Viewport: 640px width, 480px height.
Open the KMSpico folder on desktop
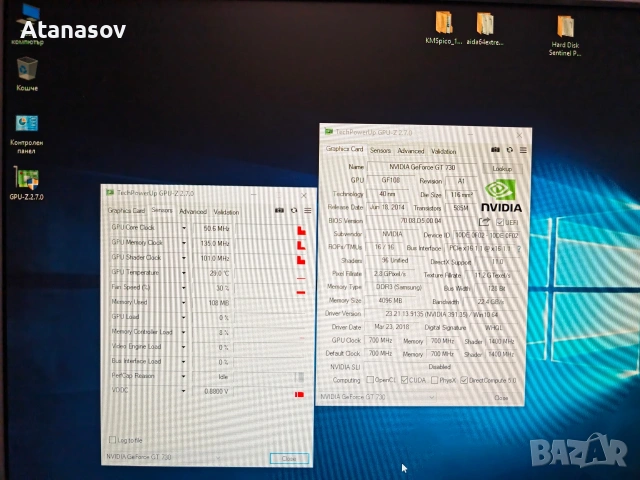pyautogui.click(x=444, y=27)
